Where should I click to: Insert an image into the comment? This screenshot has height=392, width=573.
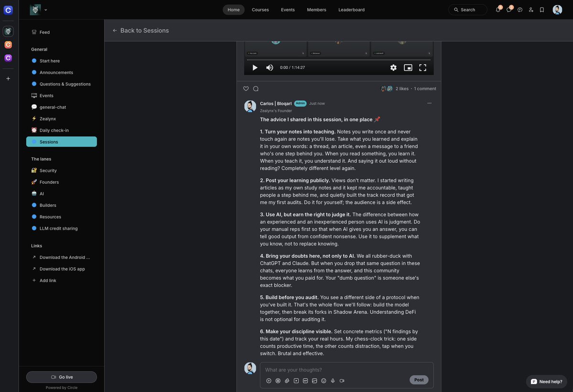(314, 381)
